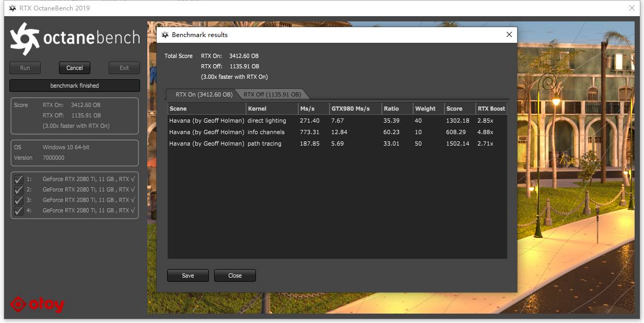Screen dimensions: 644x323
Task: Click the dialog's 3.00x faster with RTX On text
Action: point(235,77)
